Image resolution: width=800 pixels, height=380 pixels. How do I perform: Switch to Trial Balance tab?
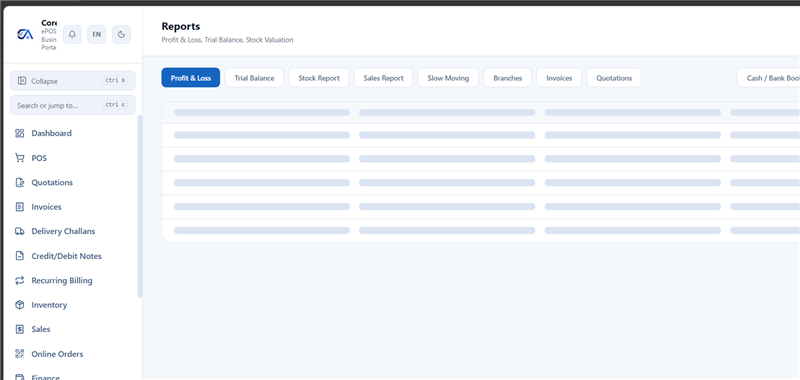tap(254, 78)
